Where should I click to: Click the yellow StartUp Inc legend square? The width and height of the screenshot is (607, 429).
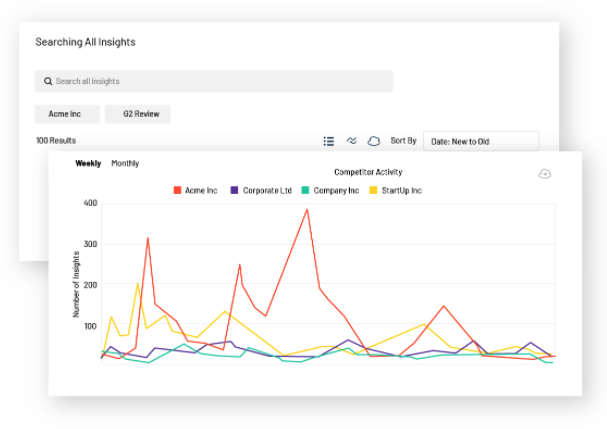[373, 190]
